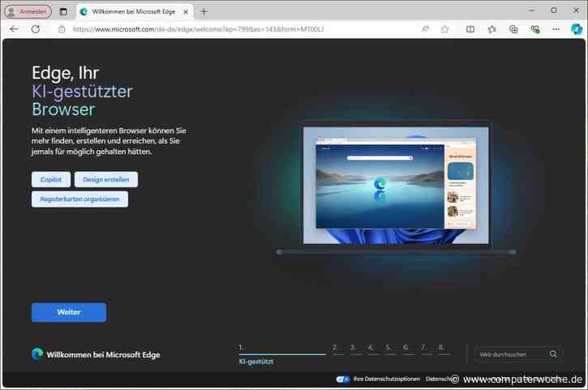Open the Favorites list icon
This screenshot has width=588, height=390.
tap(492, 29)
